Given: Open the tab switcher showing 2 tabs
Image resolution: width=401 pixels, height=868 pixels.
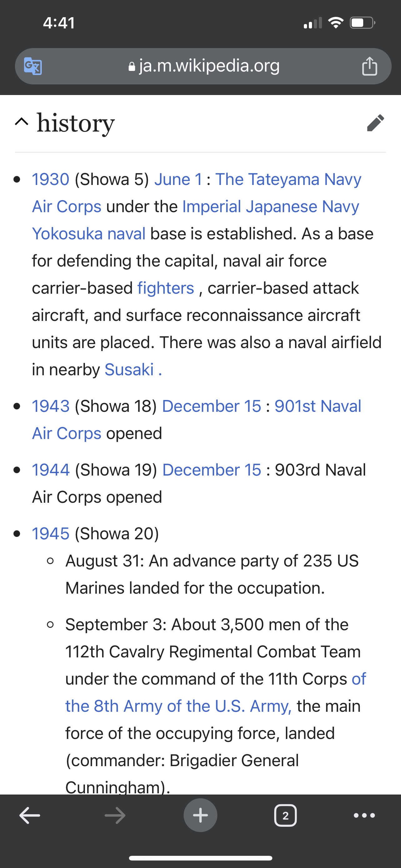Looking at the screenshot, I should (285, 816).
